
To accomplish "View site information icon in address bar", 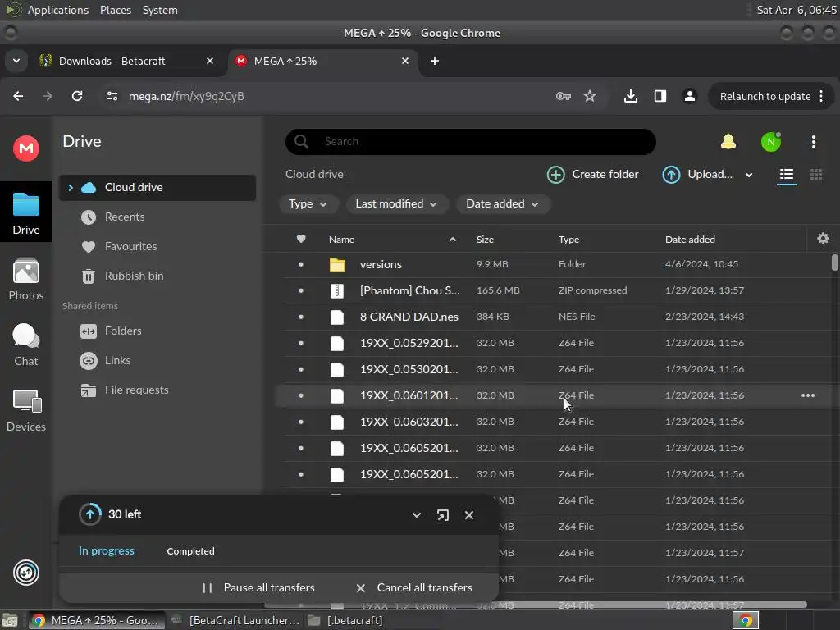I will tap(112, 96).
